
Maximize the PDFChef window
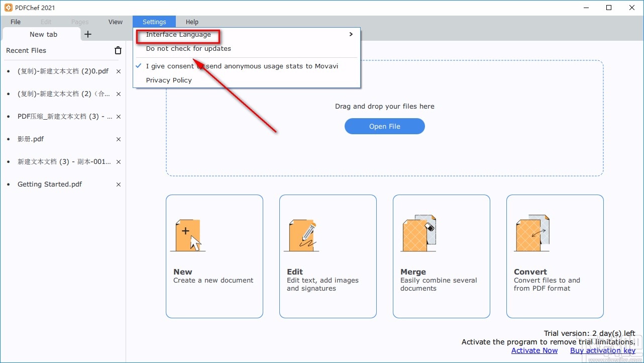pos(609,8)
